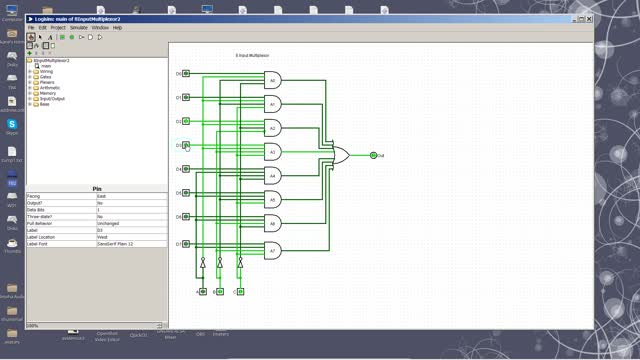The image size is (640, 360).
Task: Expand the Plexers library folder
Action: (x=29, y=82)
